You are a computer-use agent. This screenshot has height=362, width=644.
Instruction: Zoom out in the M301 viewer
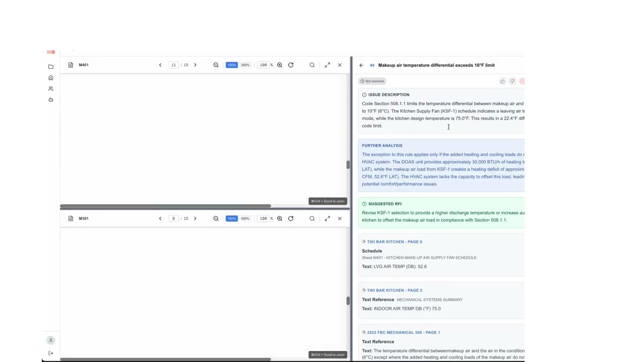coord(216,218)
